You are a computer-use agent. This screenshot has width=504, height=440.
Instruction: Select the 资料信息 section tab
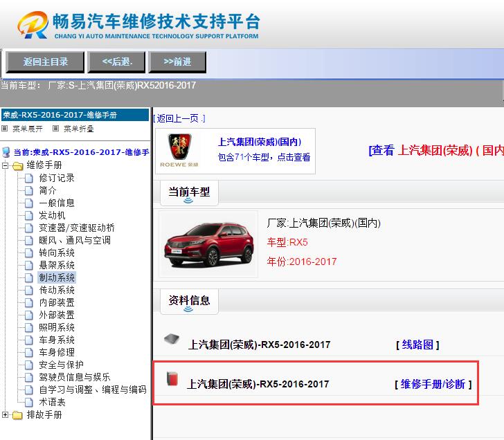[x=189, y=302]
